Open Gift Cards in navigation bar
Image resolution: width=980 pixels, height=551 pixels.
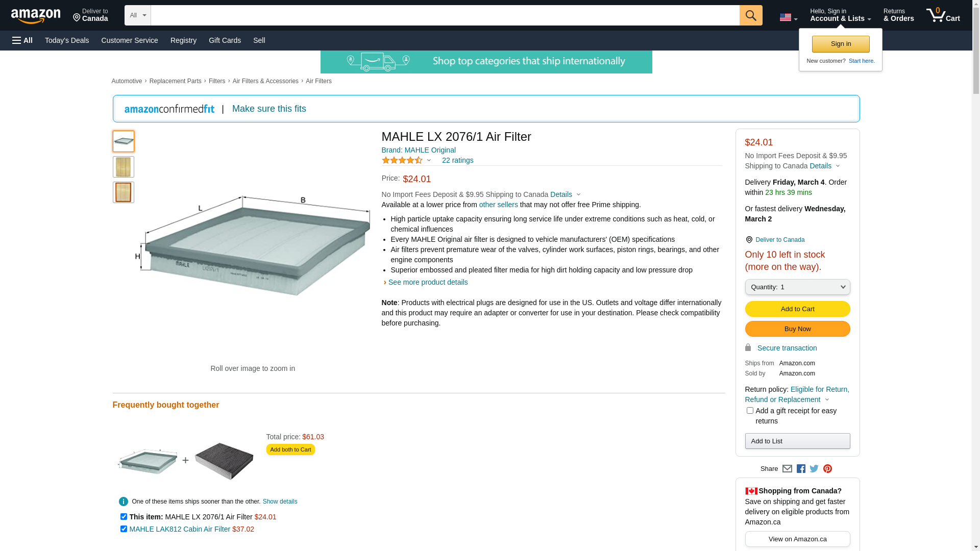[225, 40]
